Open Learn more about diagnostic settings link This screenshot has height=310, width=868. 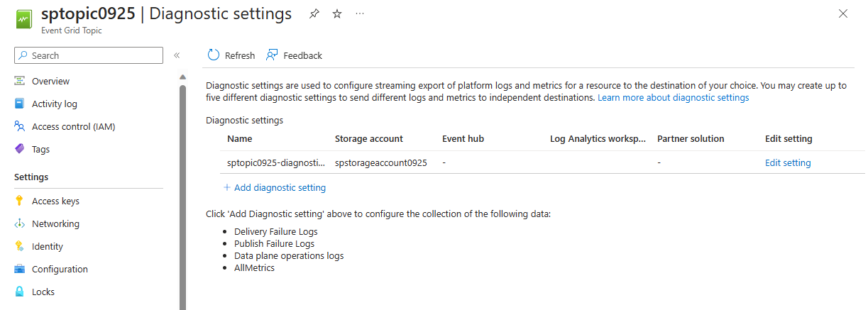pyautogui.click(x=673, y=97)
